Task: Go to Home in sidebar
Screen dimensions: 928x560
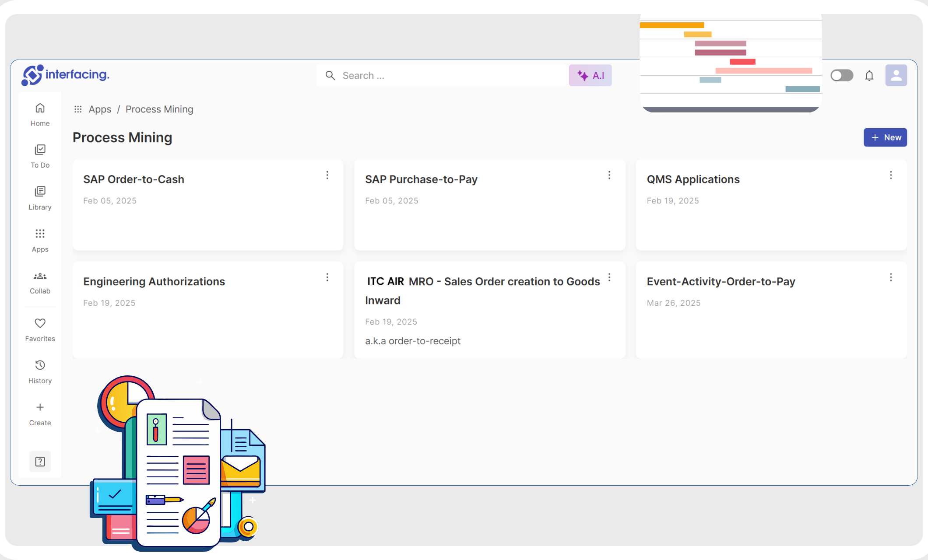Action: (x=40, y=115)
